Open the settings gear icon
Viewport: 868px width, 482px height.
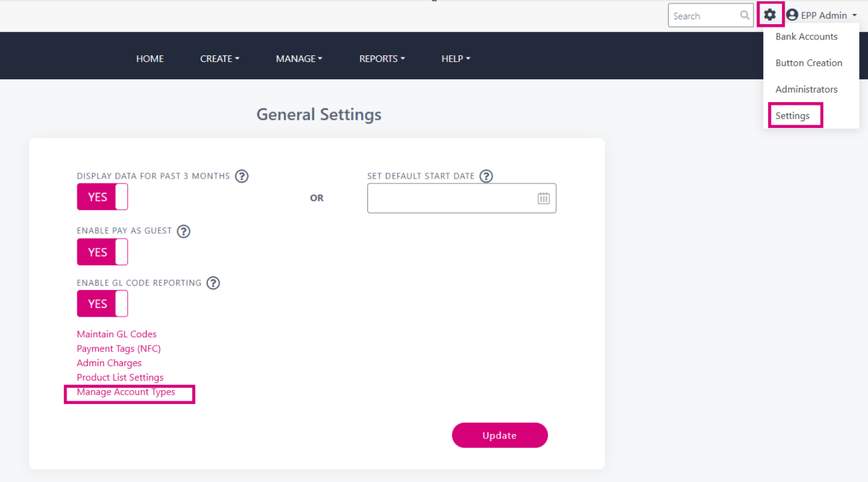(x=770, y=15)
